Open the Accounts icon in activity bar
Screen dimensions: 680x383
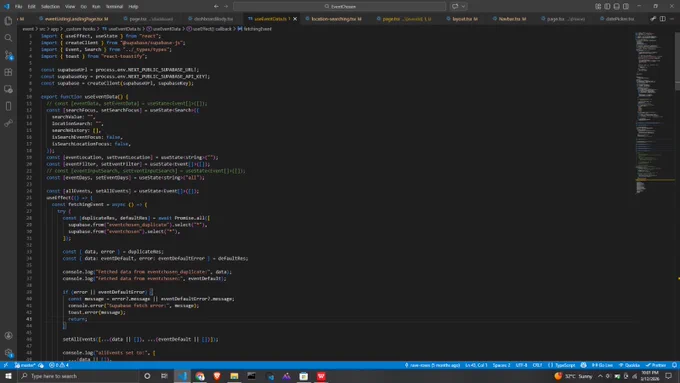point(8,335)
